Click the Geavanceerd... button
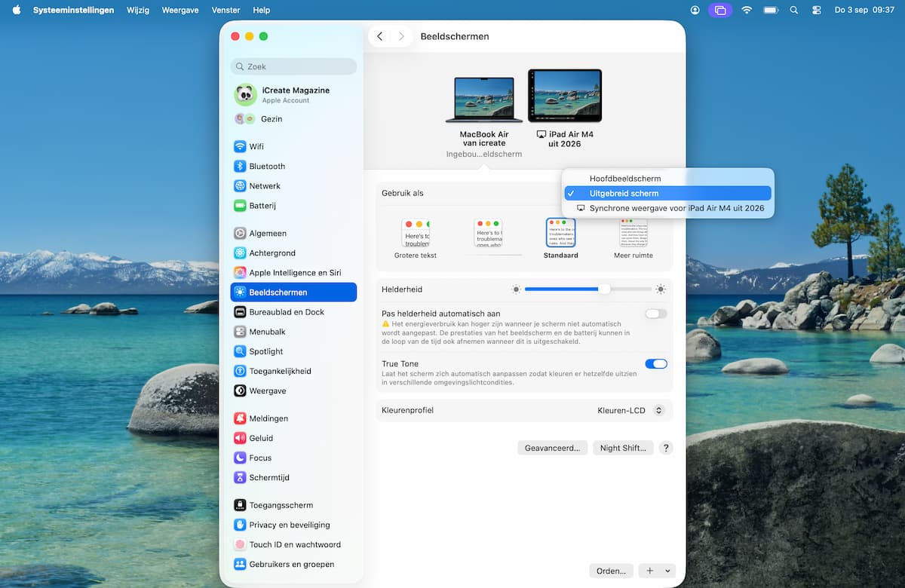 pyautogui.click(x=553, y=448)
